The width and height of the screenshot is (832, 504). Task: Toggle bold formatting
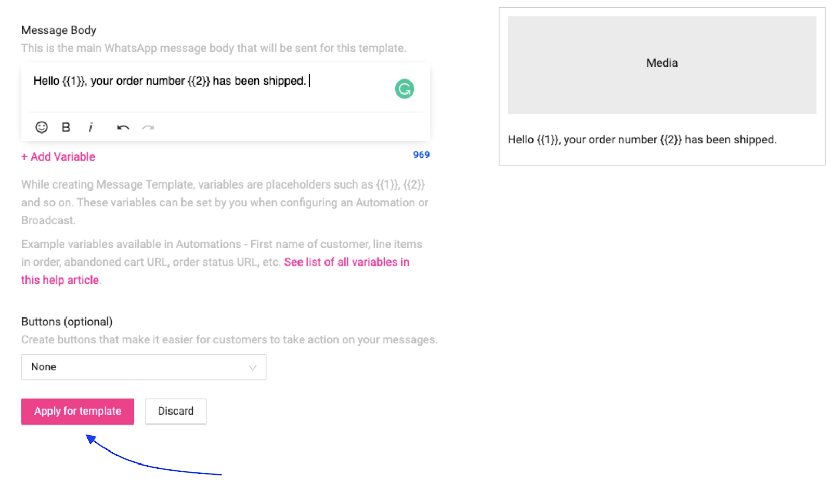point(66,127)
